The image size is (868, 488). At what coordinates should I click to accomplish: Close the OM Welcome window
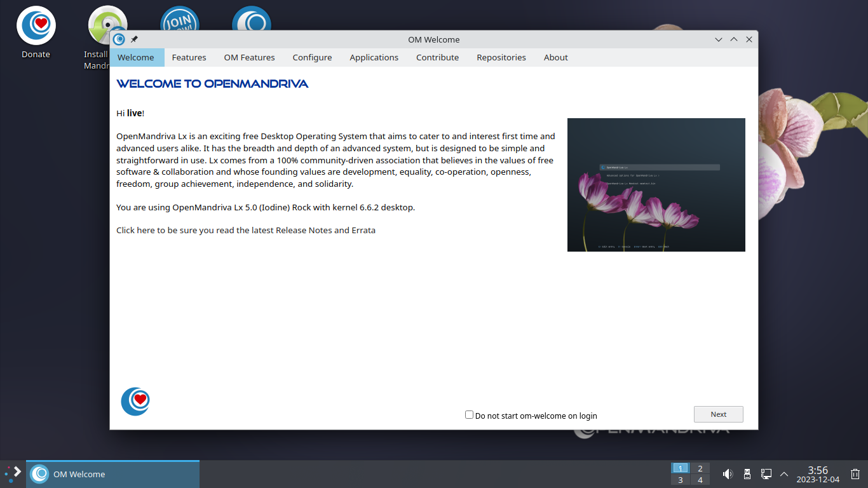[749, 39]
